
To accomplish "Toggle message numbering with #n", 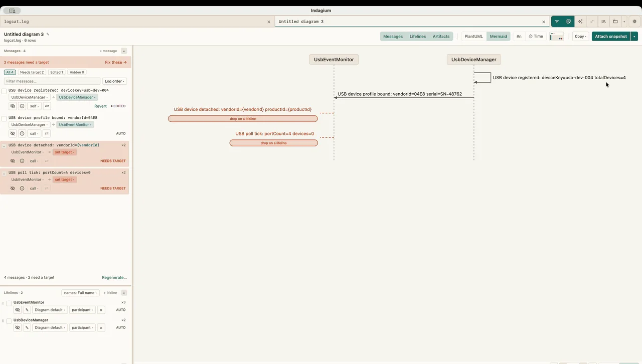I will [519, 36].
